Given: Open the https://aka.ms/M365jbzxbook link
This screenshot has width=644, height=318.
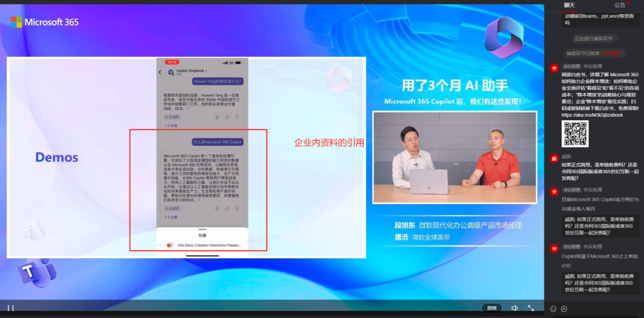Looking at the screenshot, I should pyautogui.click(x=592, y=116).
